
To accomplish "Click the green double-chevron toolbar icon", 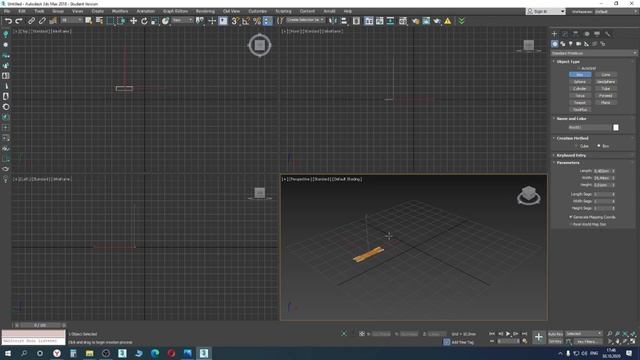I will [461, 21].
